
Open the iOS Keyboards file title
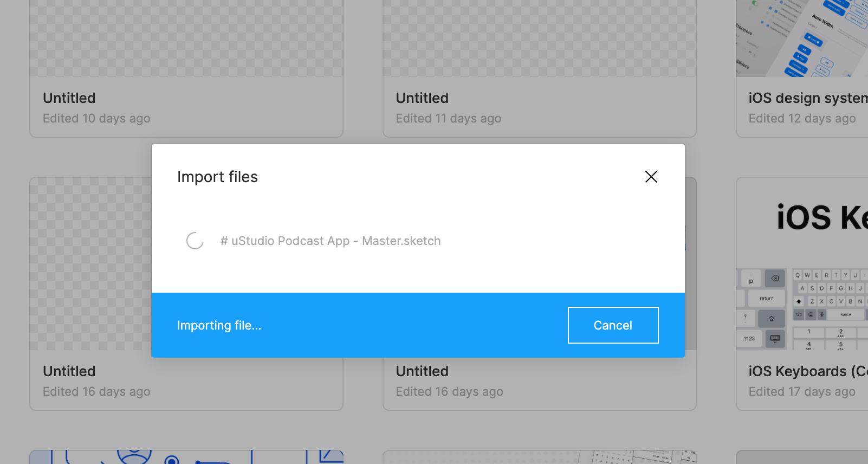tap(807, 371)
